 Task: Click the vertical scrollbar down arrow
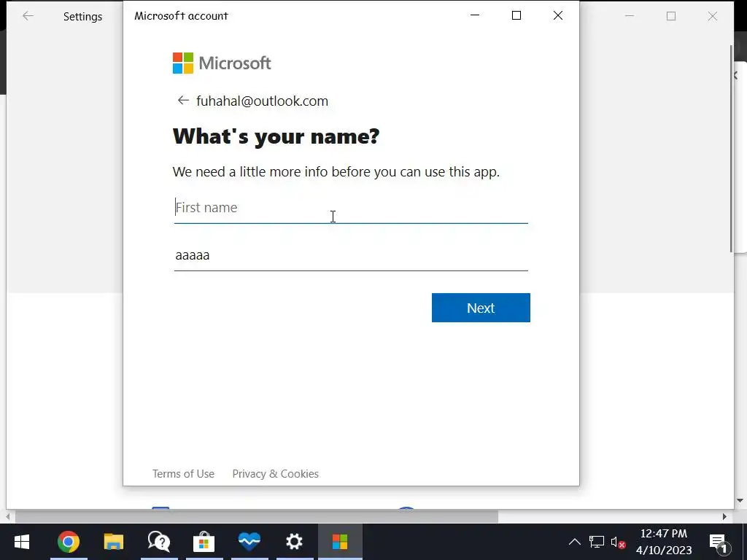coord(740,500)
